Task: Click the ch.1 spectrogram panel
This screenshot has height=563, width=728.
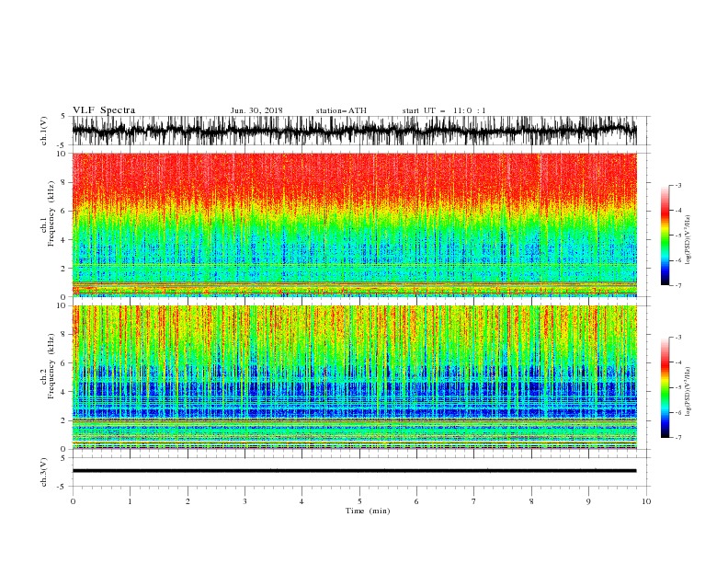Action: pyautogui.click(x=354, y=224)
